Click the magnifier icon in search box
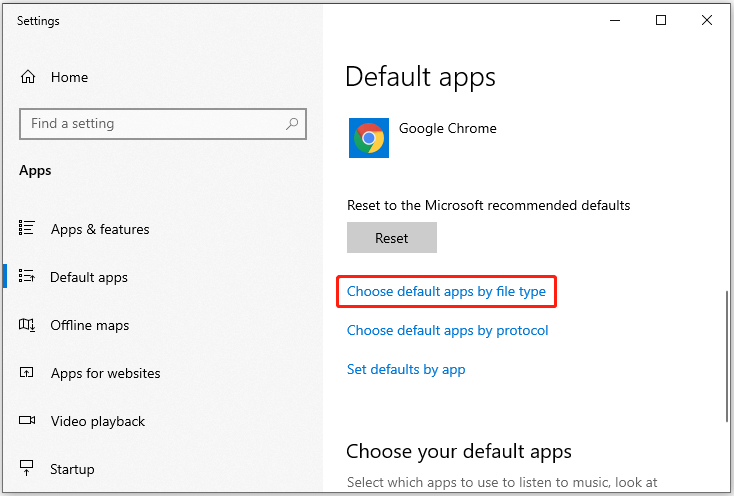Viewport: 734px width, 496px height. 292,124
